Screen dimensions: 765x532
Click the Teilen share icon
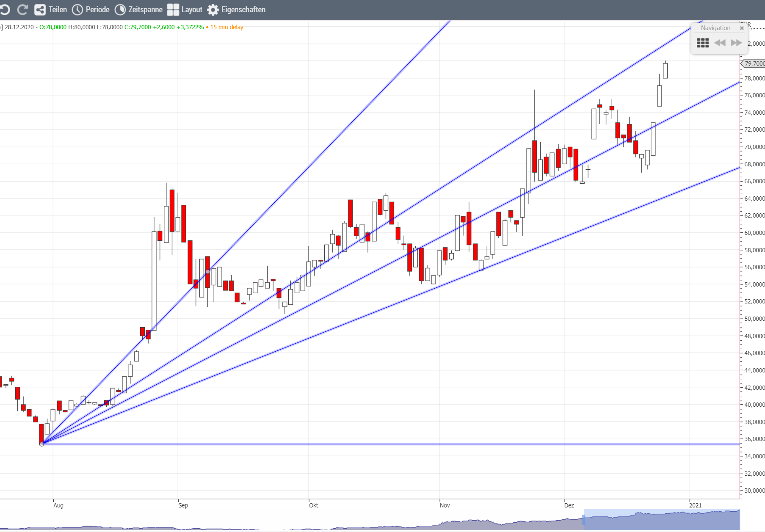[40, 10]
